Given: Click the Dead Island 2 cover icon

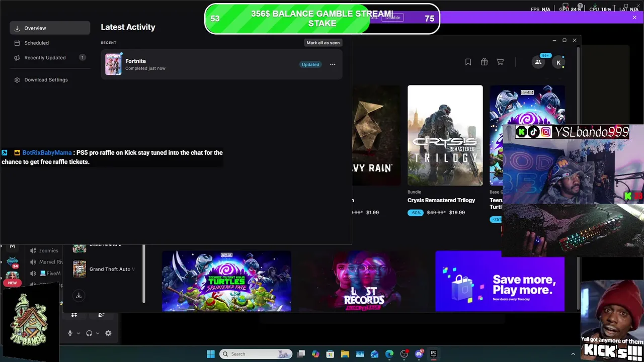Looking at the screenshot, I should click(79, 248).
